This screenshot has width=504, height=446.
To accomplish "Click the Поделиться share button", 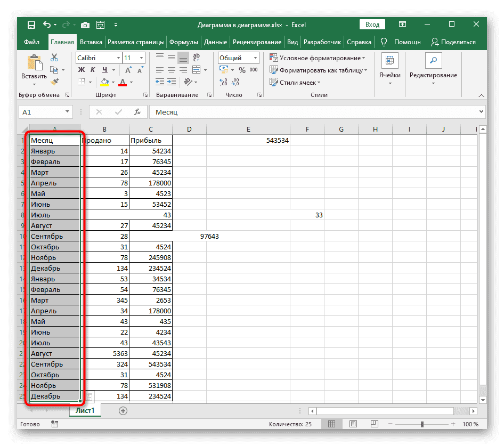I will point(453,42).
